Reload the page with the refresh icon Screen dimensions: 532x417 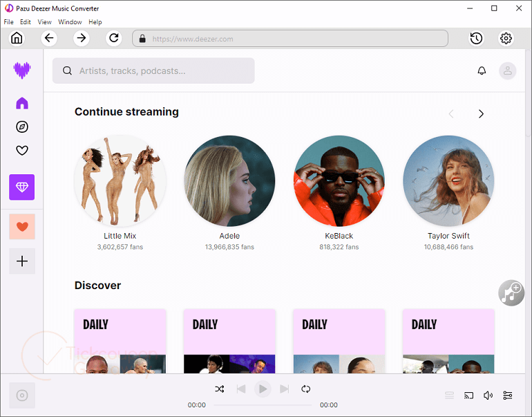coord(114,38)
